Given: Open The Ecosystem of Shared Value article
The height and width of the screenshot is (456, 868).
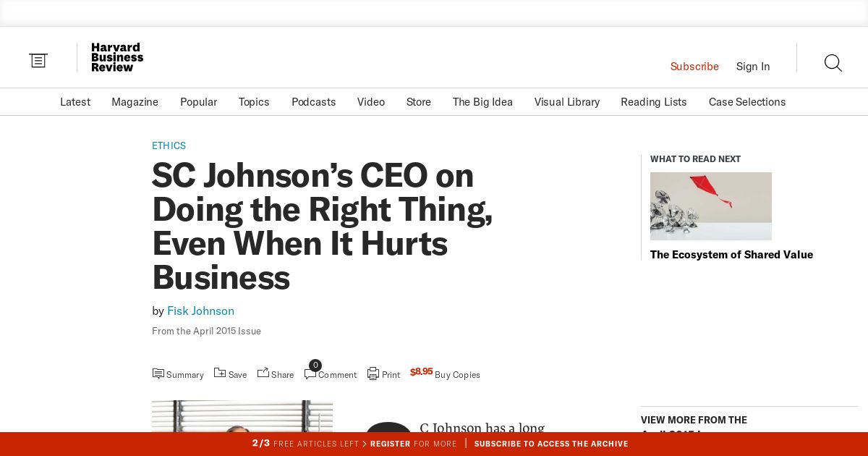Looking at the screenshot, I should pos(731,255).
